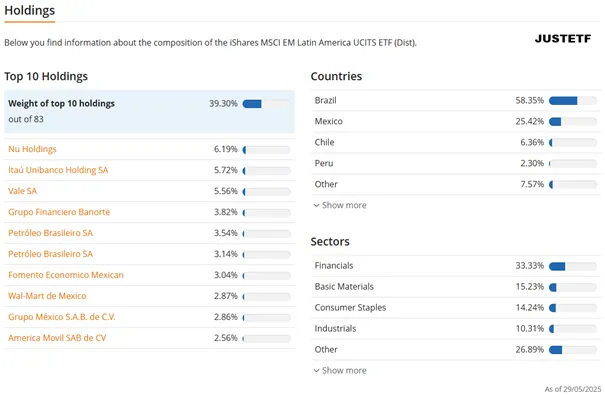Open Grupo México S.A.B. de C.V. link

tap(62, 317)
